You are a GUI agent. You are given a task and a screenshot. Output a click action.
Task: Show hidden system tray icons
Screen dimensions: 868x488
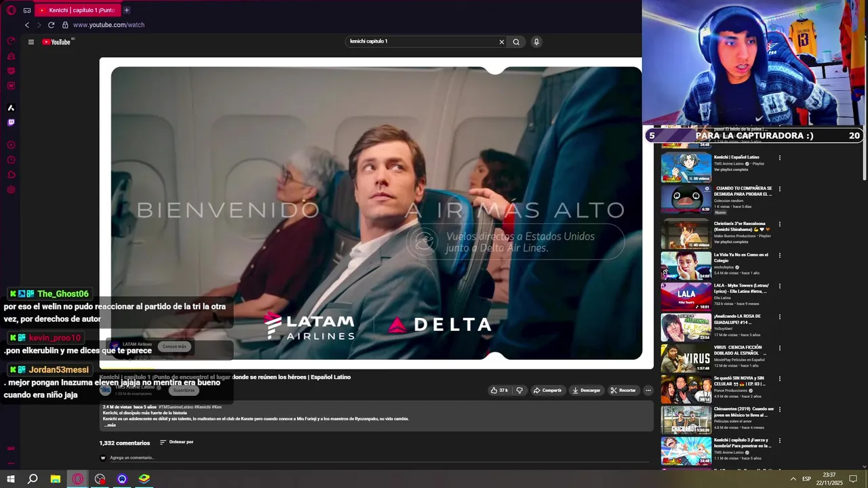[793, 479]
